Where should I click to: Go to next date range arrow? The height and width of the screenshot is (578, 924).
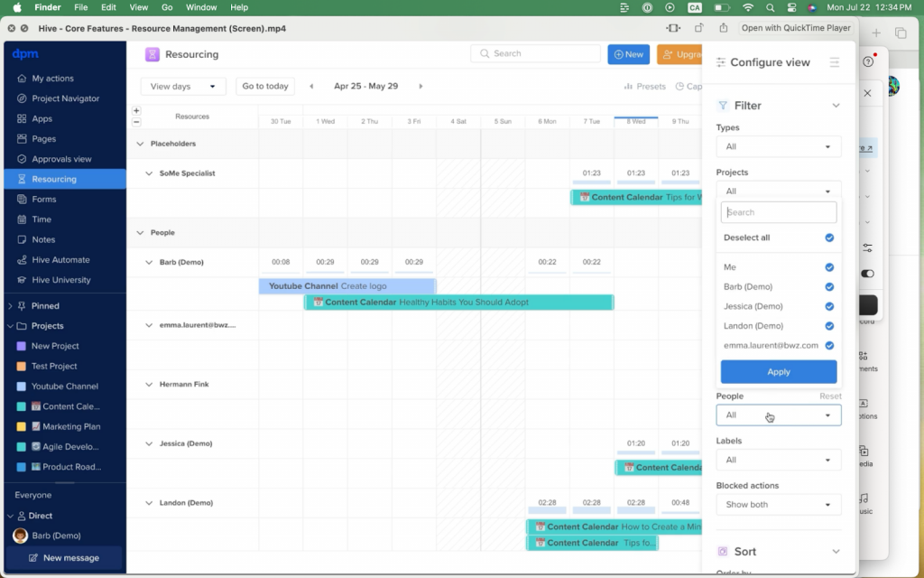click(420, 87)
